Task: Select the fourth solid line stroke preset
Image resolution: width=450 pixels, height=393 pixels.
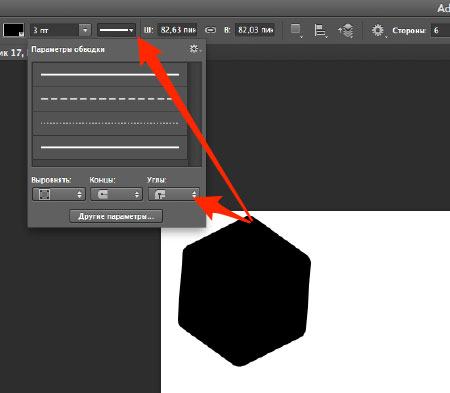Action: [x=110, y=147]
